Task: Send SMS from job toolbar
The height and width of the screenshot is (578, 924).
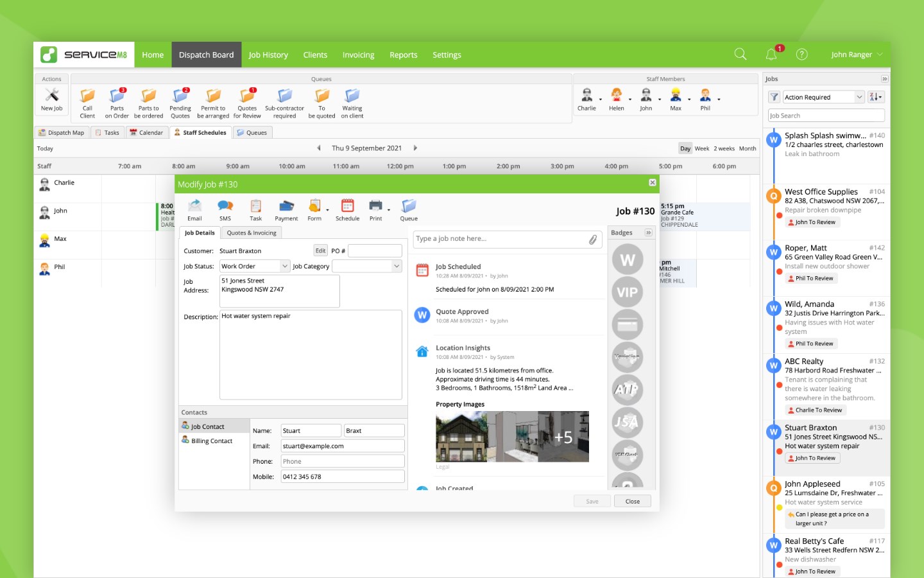Action: point(225,206)
